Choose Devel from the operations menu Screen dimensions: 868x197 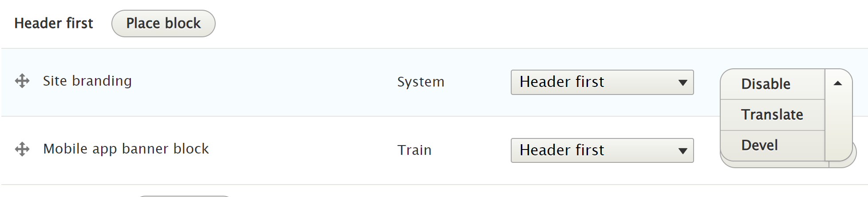pos(759,146)
